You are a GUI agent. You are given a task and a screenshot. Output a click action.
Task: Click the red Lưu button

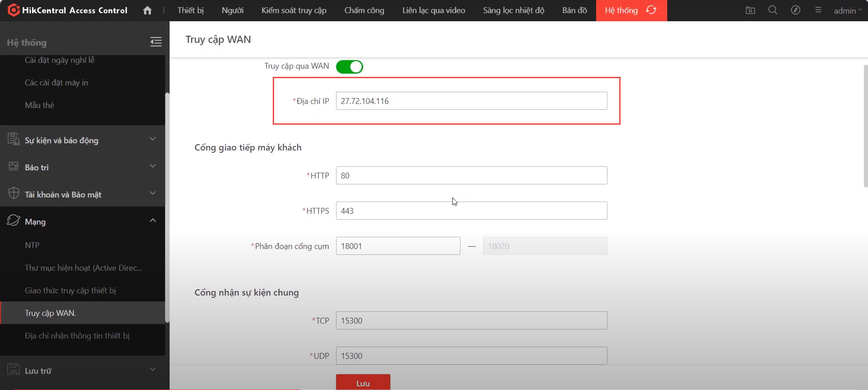363,382
